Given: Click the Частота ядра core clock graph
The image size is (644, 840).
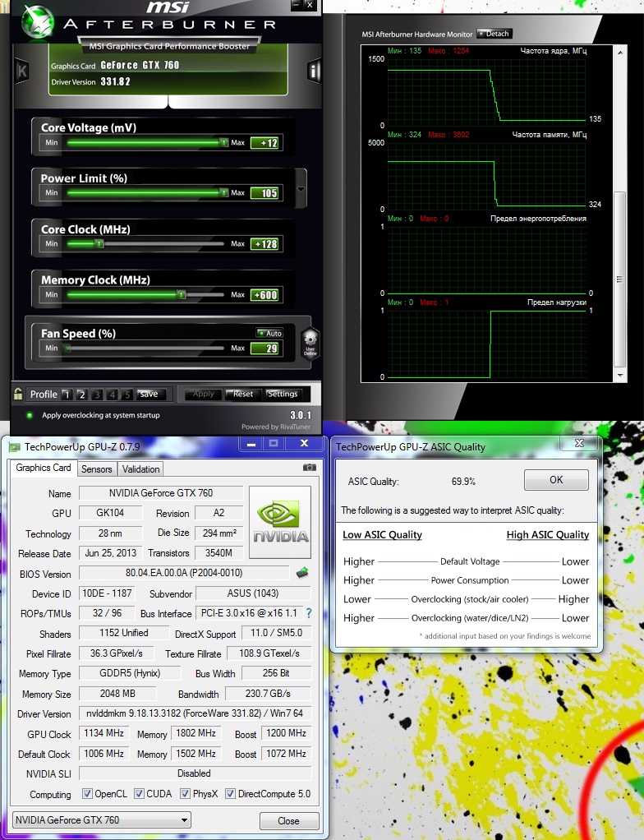Looking at the screenshot, I should [x=486, y=91].
